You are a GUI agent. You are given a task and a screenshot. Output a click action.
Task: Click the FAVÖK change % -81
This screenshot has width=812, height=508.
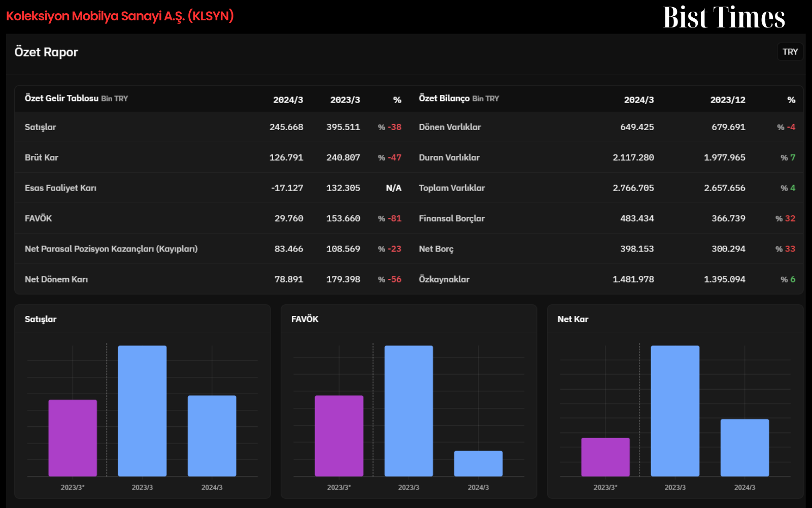point(390,218)
